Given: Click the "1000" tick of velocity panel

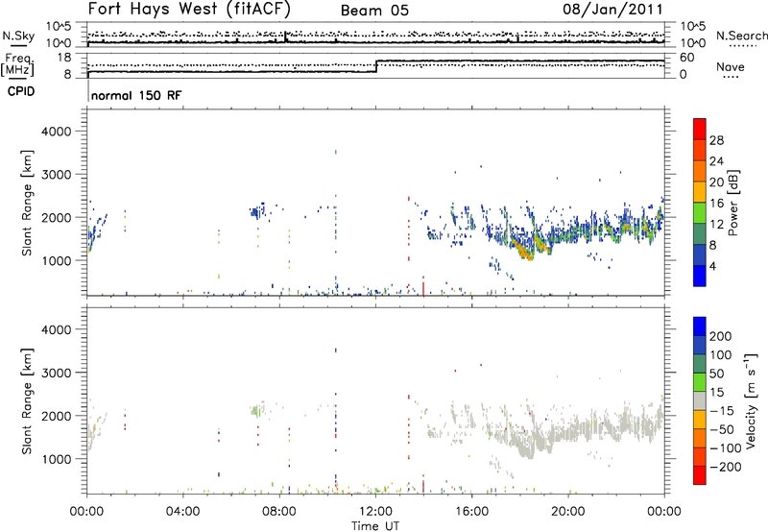Looking at the screenshot, I should pyautogui.click(x=57, y=459).
